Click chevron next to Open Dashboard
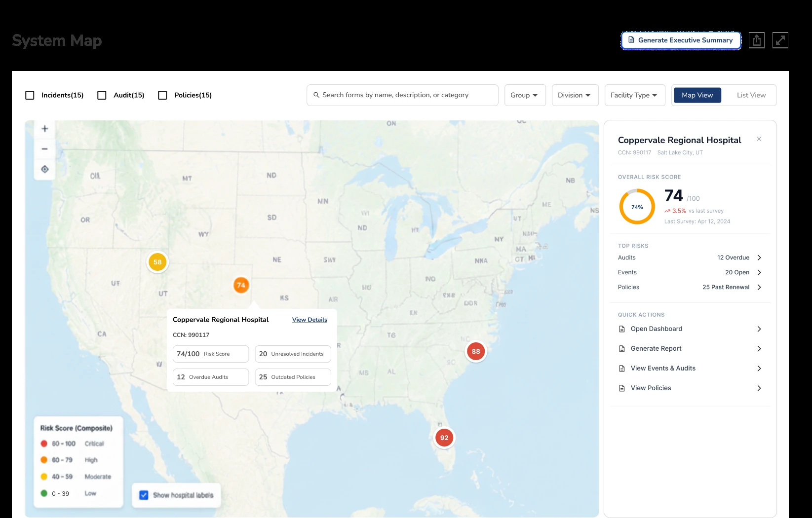 coord(759,329)
